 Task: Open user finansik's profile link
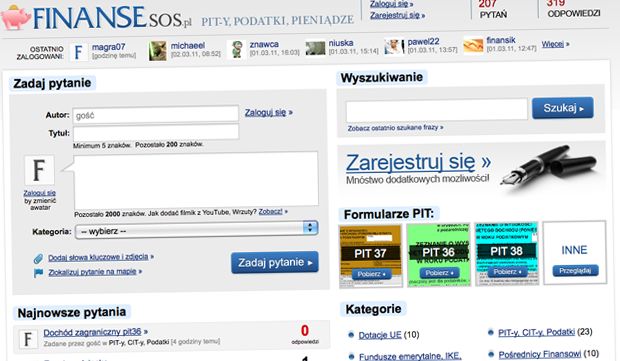click(501, 40)
